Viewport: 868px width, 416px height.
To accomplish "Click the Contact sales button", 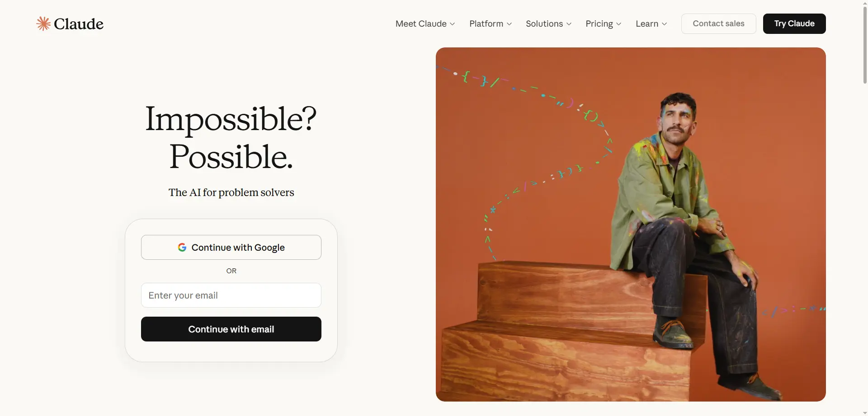I will click(718, 23).
